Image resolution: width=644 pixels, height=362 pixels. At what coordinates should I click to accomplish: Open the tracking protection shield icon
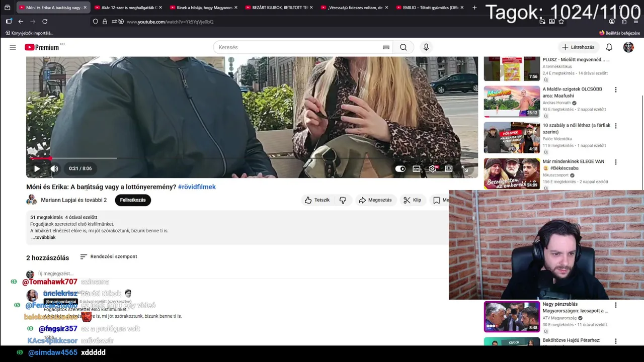pos(96,22)
